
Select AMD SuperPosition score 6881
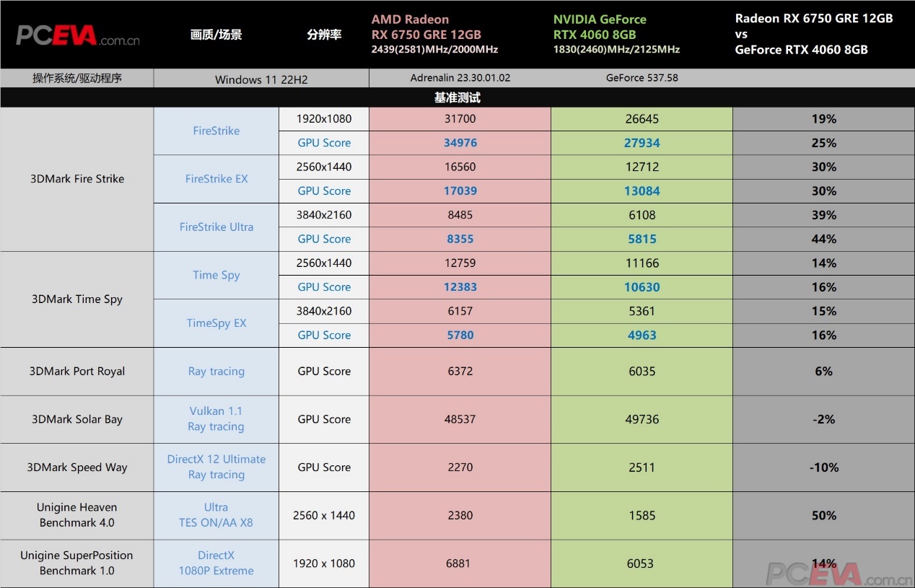point(460,563)
